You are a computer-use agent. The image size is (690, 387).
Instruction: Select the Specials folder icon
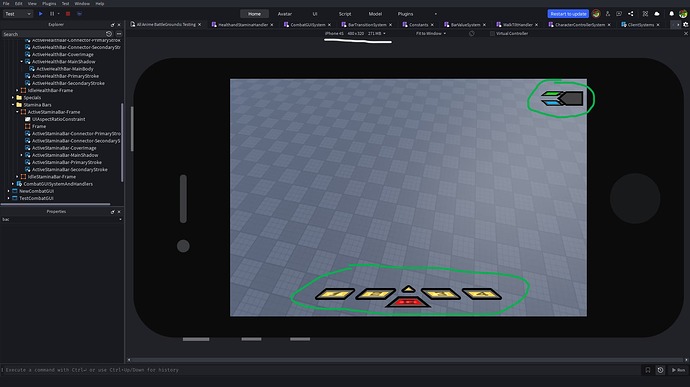tap(19, 98)
